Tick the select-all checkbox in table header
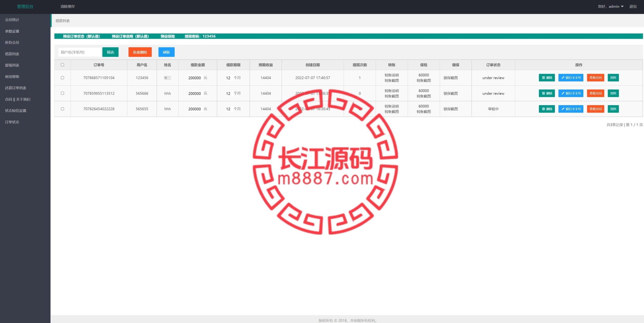Screen dimensions: 644x323 coord(62,65)
